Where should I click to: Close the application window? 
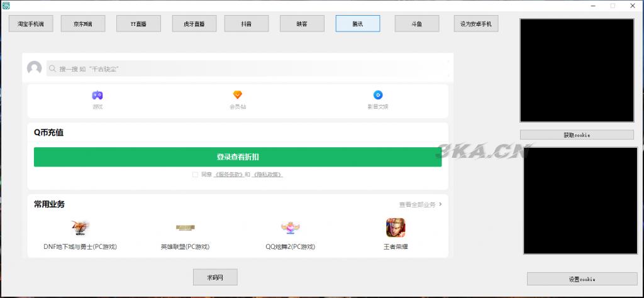633,6
